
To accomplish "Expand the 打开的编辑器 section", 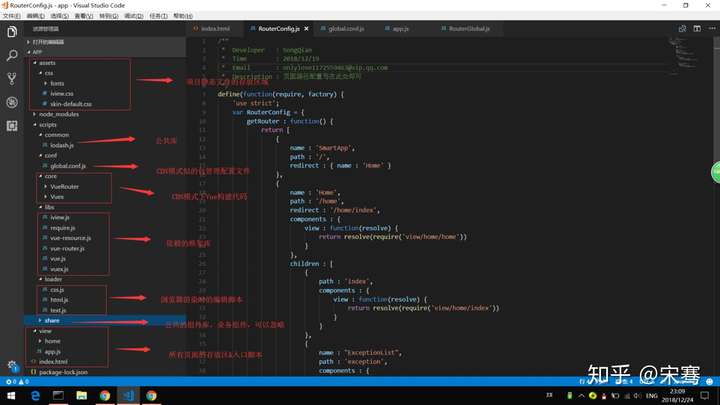I will (x=105, y=42).
